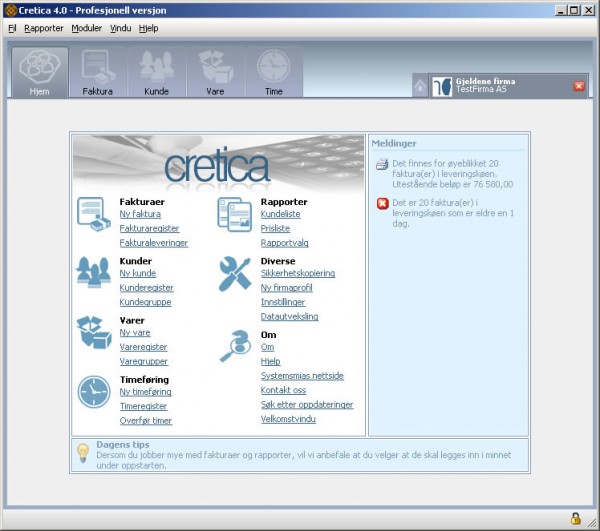The height and width of the screenshot is (531, 600).
Task: Click the Varer boxes icon
Action: 94,332
